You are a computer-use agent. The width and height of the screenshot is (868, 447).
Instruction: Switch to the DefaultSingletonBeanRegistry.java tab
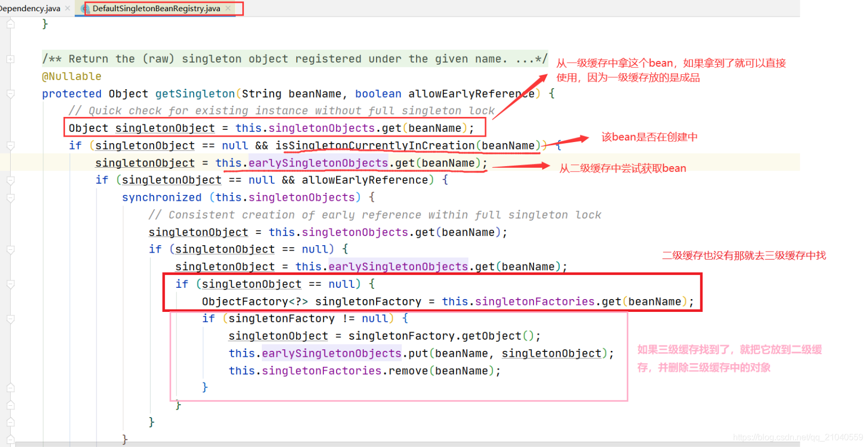(156, 9)
